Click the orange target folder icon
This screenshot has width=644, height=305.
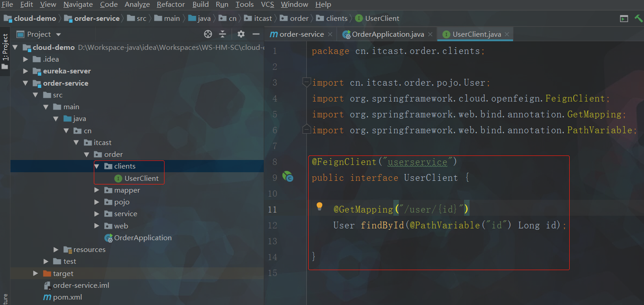pyautogui.click(x=47, y=273)
